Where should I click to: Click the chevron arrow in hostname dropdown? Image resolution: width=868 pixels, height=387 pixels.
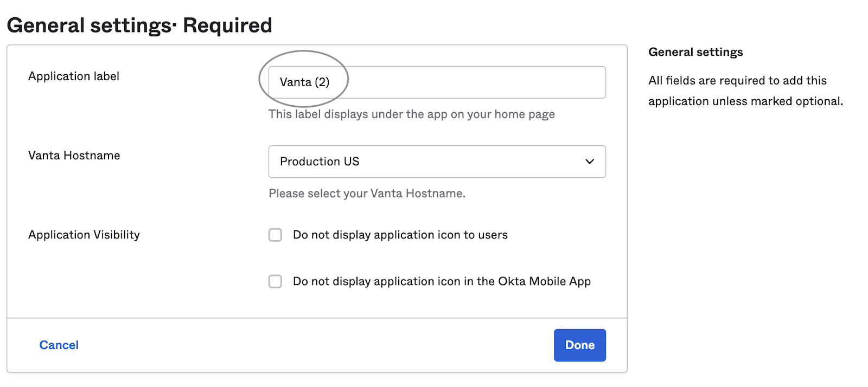click(590, 162)
